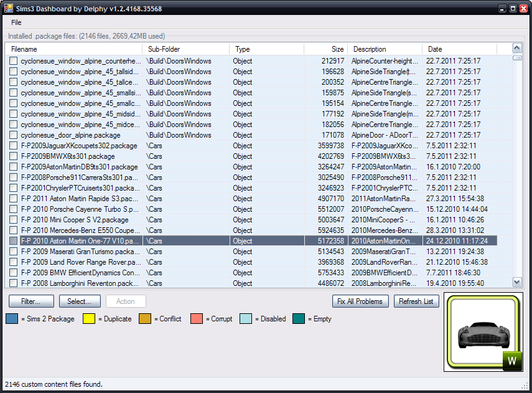Click the Aston Martin car preview thumbnail
Screen dimensions: 532x393
483,332
